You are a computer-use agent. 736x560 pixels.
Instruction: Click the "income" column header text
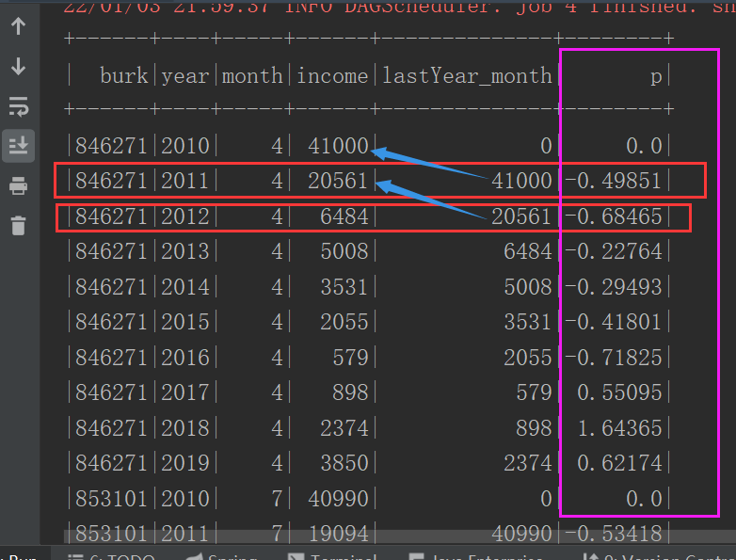pos(332,75)
